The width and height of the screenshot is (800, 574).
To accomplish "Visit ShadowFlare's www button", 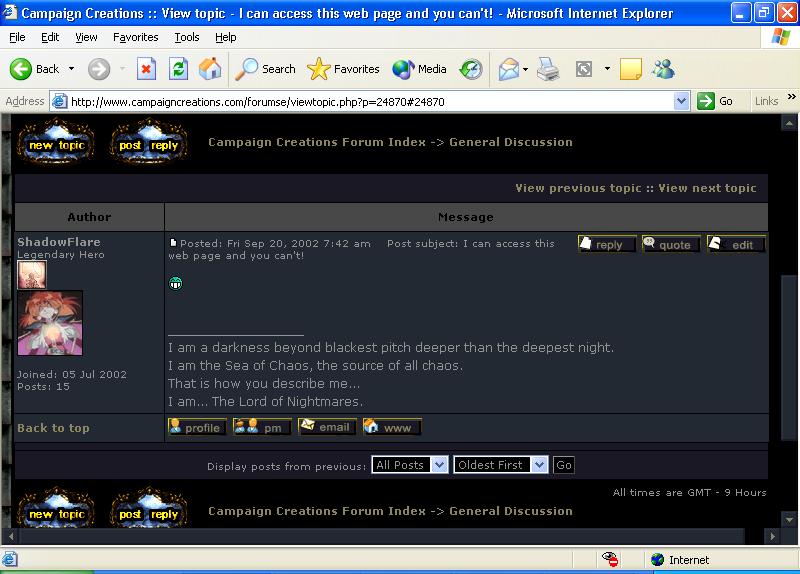I will click(x=392, y=427).
